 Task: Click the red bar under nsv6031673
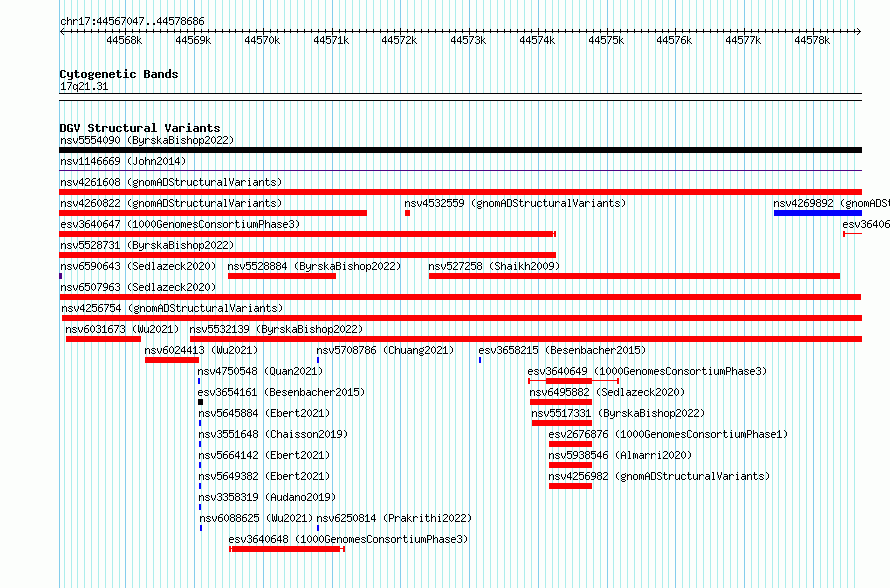(x=103, y=339)
